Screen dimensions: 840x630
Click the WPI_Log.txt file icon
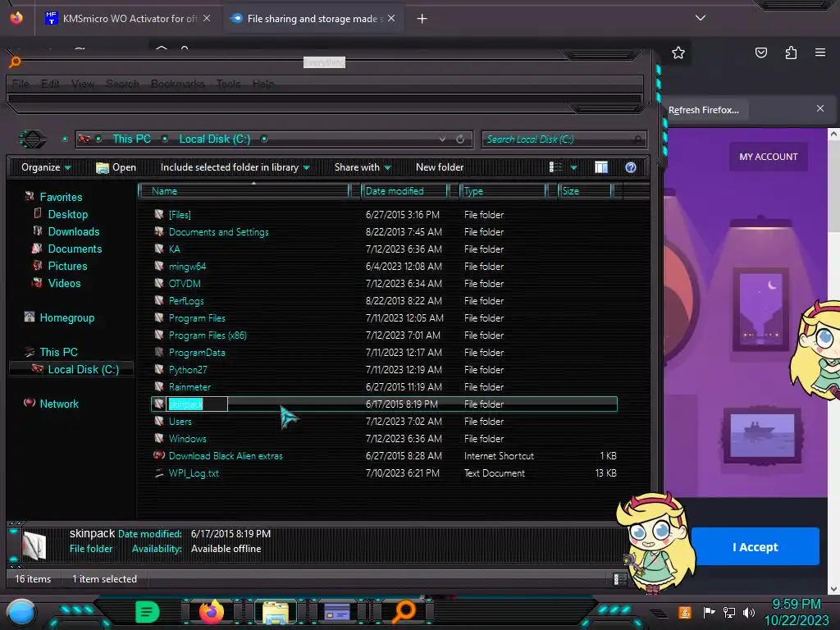click(x=159, y=473)
